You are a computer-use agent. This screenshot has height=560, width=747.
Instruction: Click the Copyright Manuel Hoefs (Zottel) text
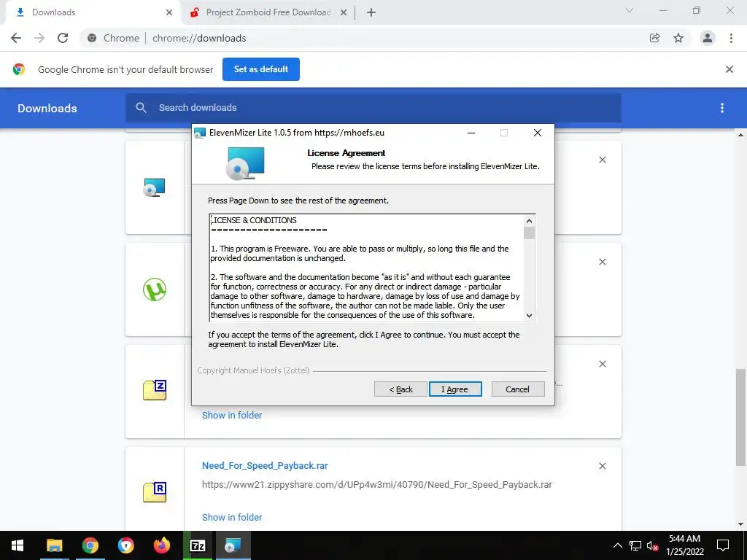point(253,370)
